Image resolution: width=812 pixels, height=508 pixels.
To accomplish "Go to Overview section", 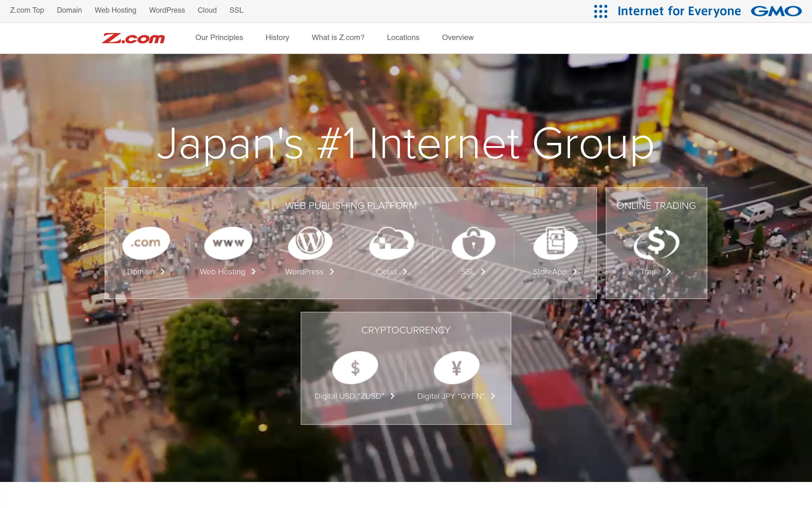I will point(458,37).
